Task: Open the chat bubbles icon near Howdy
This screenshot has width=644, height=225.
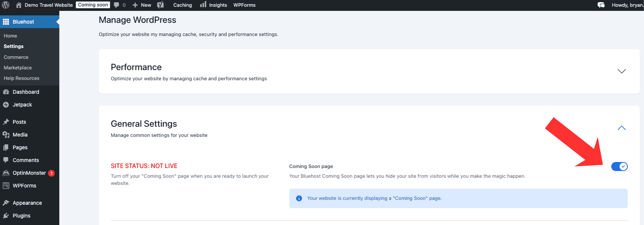Action: (x=601, y=5)
